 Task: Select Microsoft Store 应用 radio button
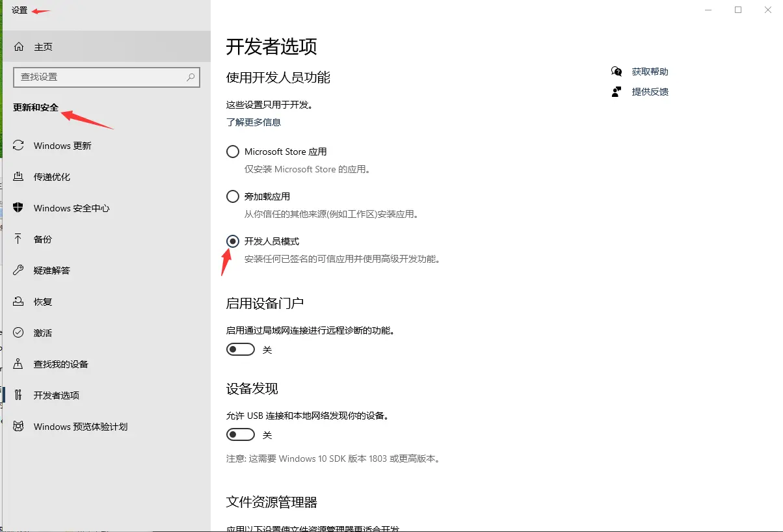coord(232,152)
